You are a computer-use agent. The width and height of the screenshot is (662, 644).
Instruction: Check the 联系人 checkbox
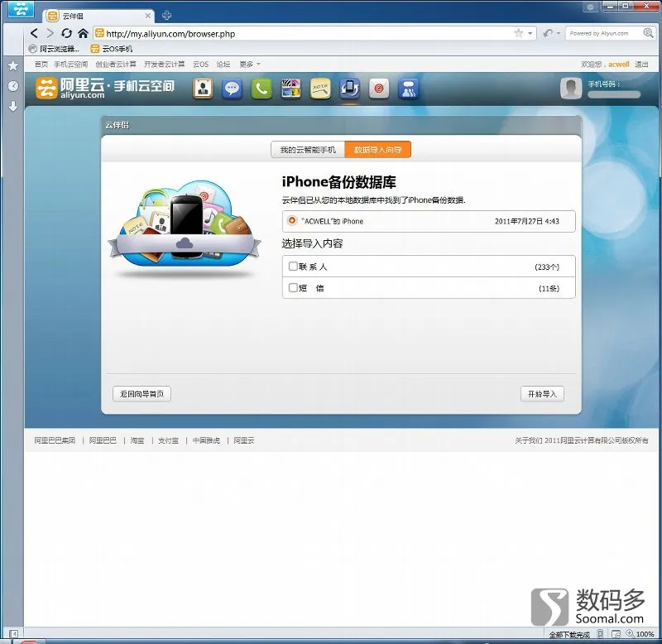293,266
